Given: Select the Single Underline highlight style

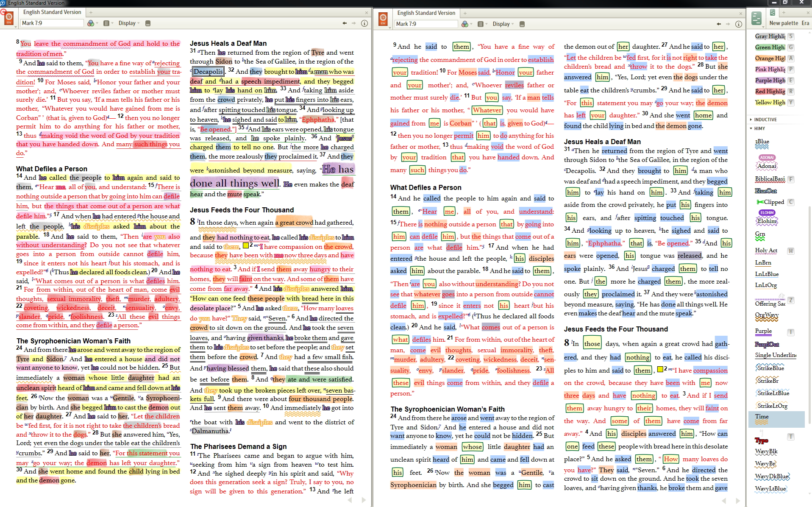Looking at the screenshot, I should 776,355.
